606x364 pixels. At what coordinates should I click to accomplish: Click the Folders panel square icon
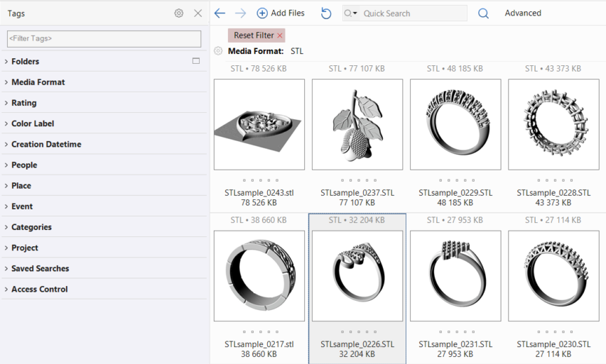click(x=196, y=61)
